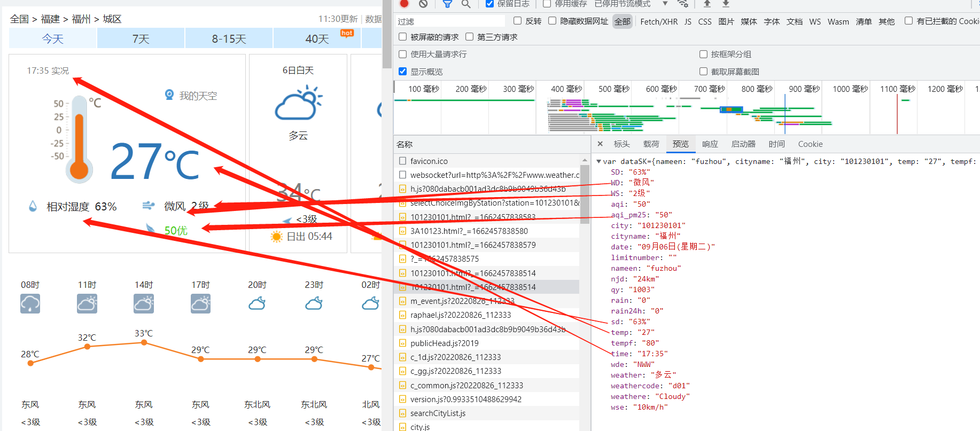The image size is (980, 431).
Task: Close the request details pane
Action: [x=600, y=144]
